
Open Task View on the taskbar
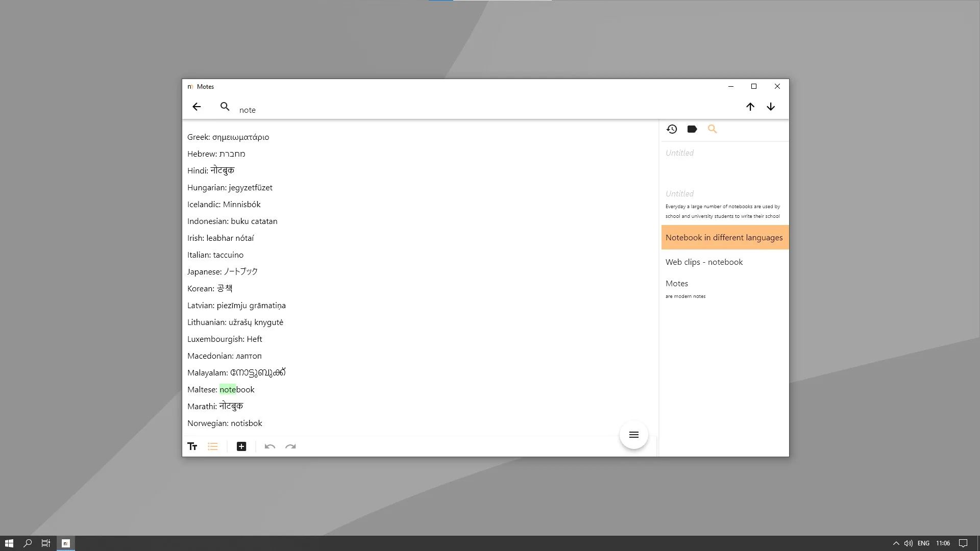click(x=46, y=543)
